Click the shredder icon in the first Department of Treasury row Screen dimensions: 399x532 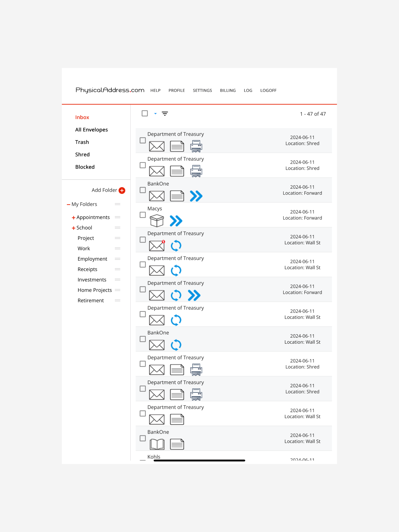pyautogui.click(x=196, y=146)
